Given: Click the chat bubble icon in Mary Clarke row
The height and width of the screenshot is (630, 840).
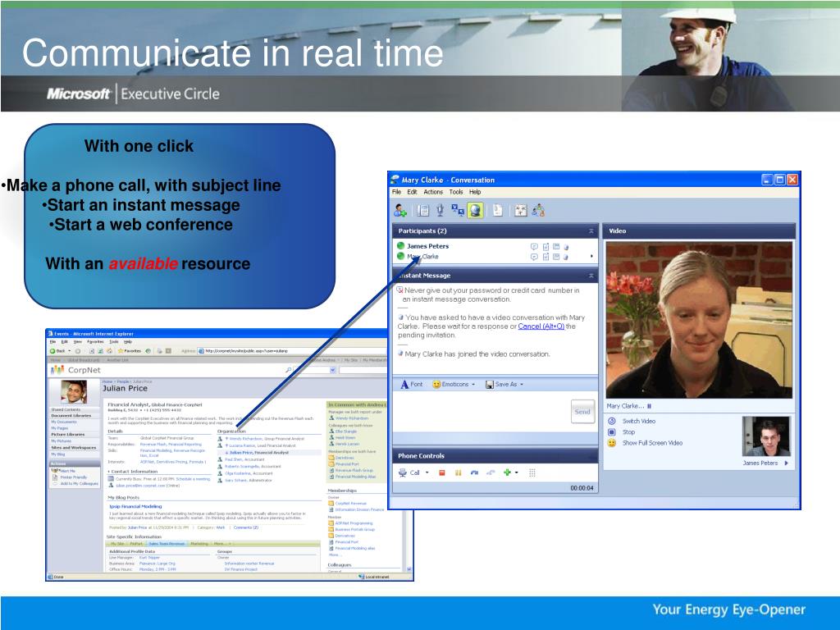Looking at the screenshot, I should coord(534,257).
